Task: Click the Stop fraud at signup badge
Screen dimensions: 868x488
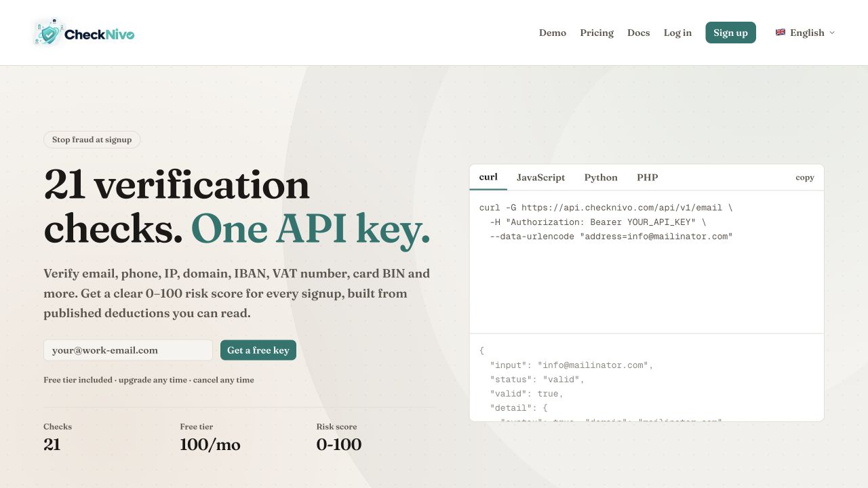Action: [92, 140]
